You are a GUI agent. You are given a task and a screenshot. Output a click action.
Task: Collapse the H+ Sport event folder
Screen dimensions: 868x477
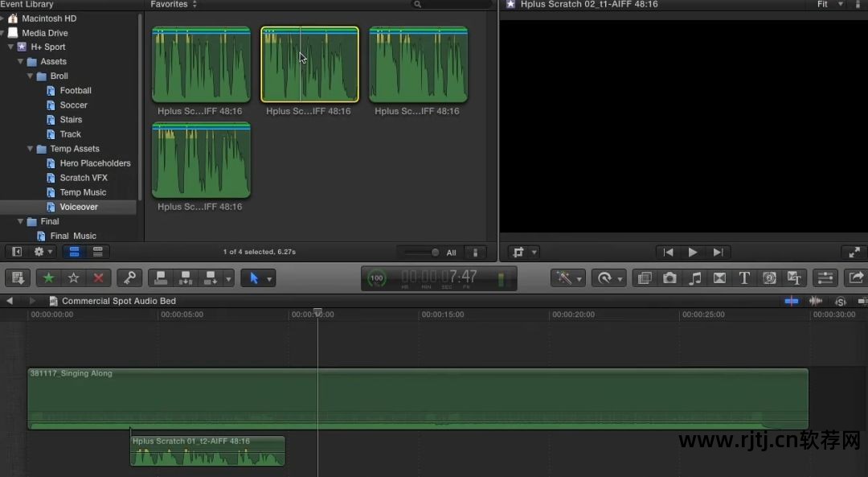tap(10, 47)
